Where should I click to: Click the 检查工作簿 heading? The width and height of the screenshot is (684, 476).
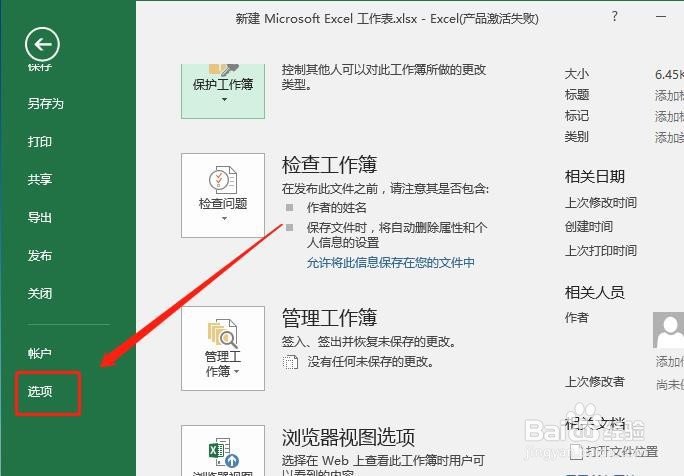[329, 165]
